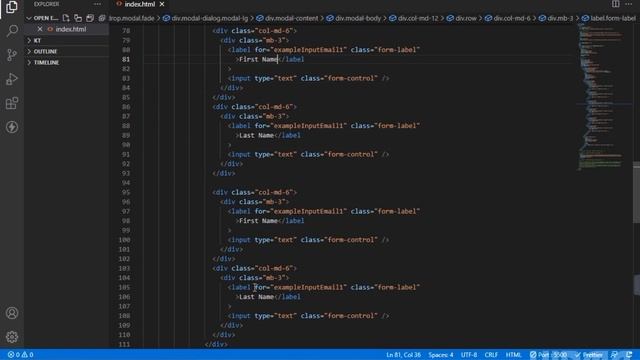Image resolution: width=640 pixels, height=360 pixels.
Task: Open editor more actions menu
Action: [x=629, y=4]
